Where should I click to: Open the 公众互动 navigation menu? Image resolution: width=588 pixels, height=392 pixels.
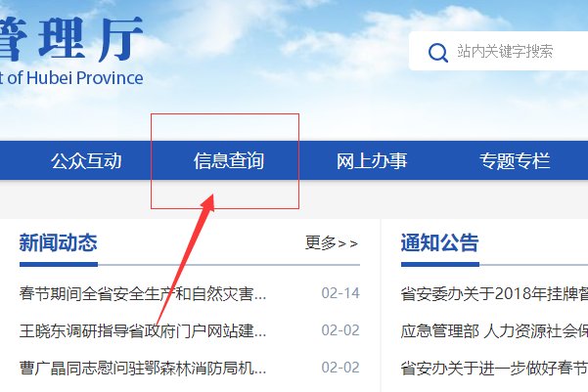[x=87, y=160]
